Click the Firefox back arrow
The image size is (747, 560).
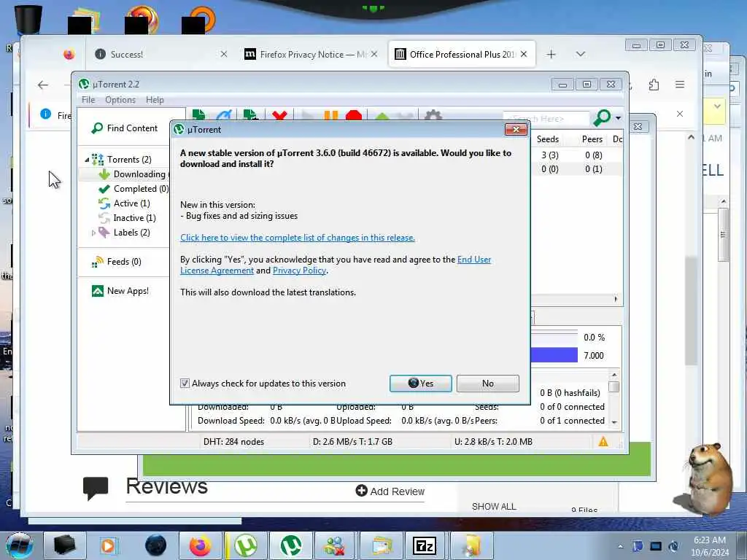coord(43,85)
